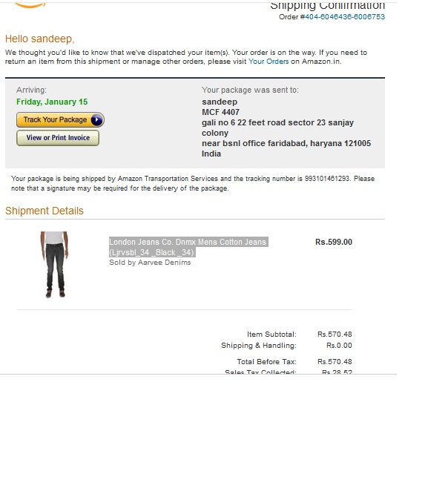Click the Rs.599.00 item price
Screen dimensions: 448x491
pyautogui.click(x=334, y=242)
